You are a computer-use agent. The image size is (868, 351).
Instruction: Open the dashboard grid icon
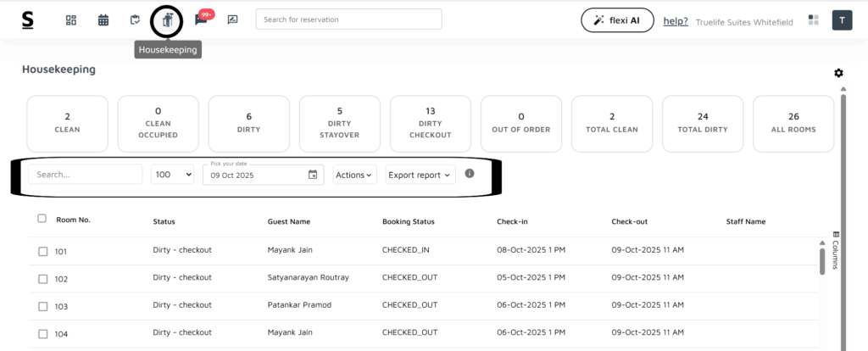click(71, 19)
